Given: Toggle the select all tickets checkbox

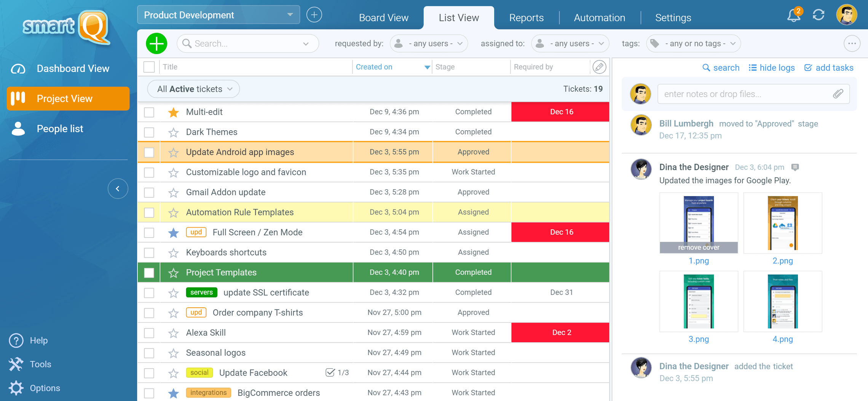Looking at the screenshot, I should (149, 67).
